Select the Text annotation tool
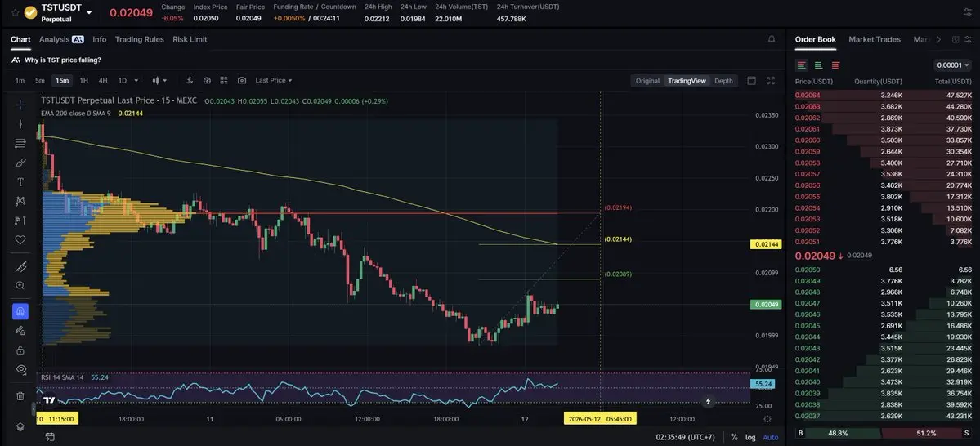The width and height of the screenshot is (980, 446). [20, 182]
